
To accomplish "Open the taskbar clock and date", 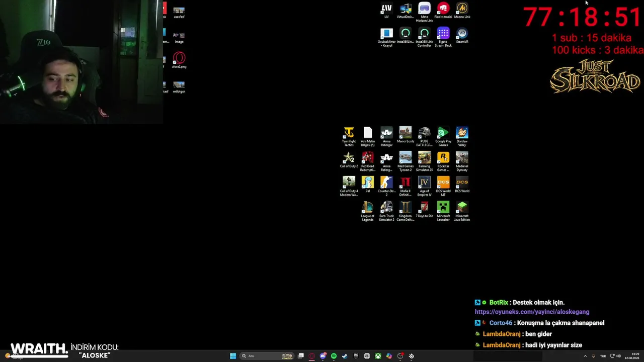I will point(632,356).
